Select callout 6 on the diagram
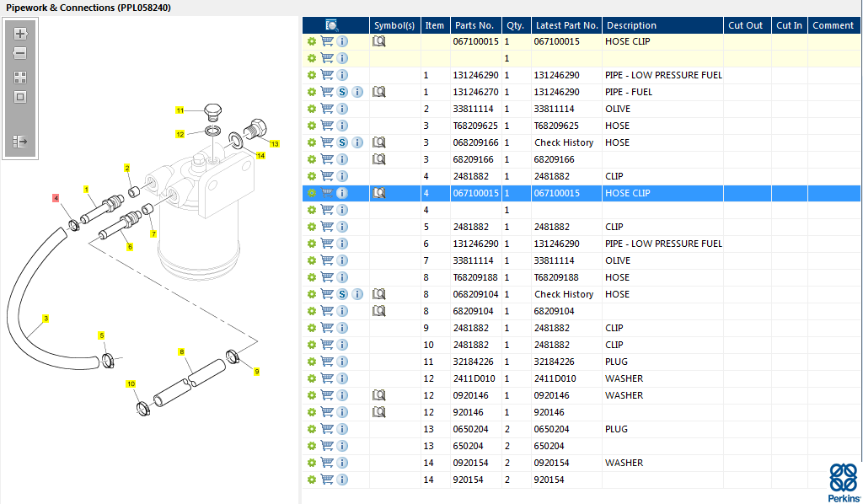The height and width of the screenshot is (504, 863). tap(130, 247)
